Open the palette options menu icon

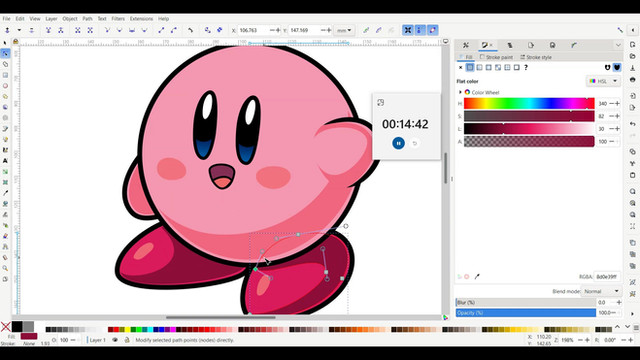pos(636,328)
